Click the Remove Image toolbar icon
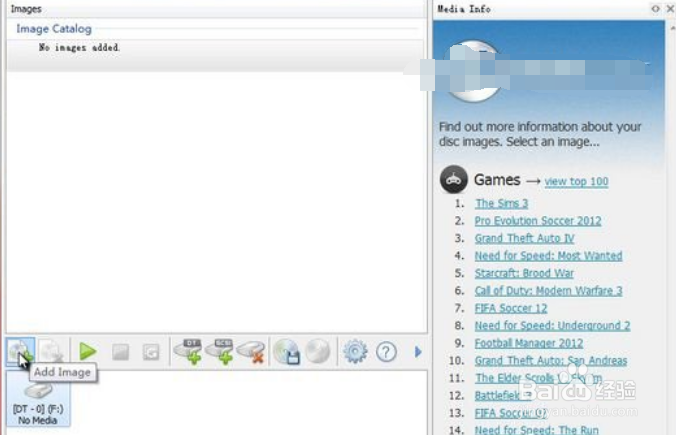676x435 pixels. 51,351
